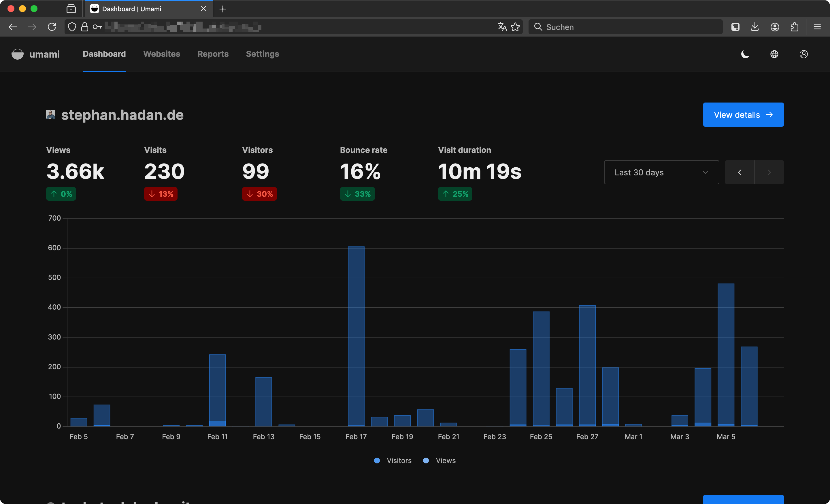Go to the previous date range
The height and width of the screenshot is (504, 830).
tap(740, 173)
